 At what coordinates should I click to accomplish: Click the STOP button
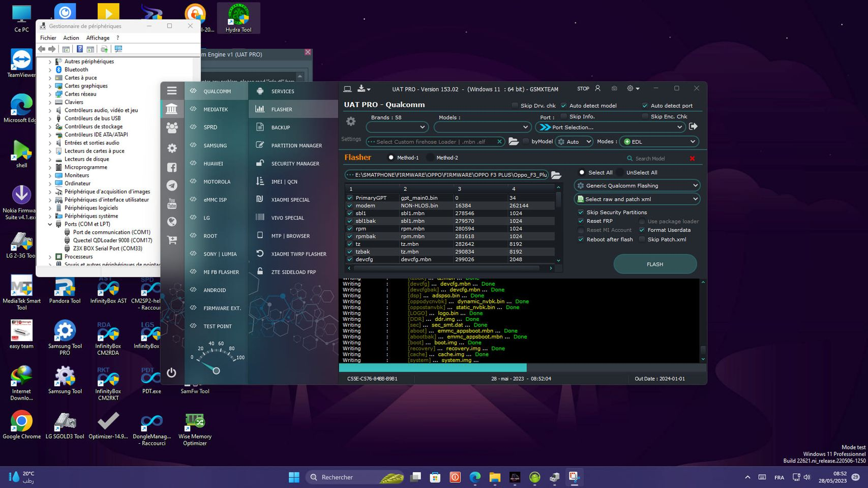click(583, 88)
